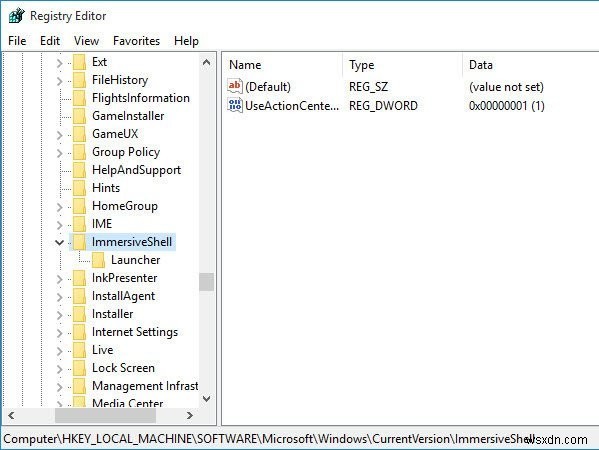The height and width of the screenshot is (450, 599).
Task: Open the Edit menu
Action: click(50, 40)
